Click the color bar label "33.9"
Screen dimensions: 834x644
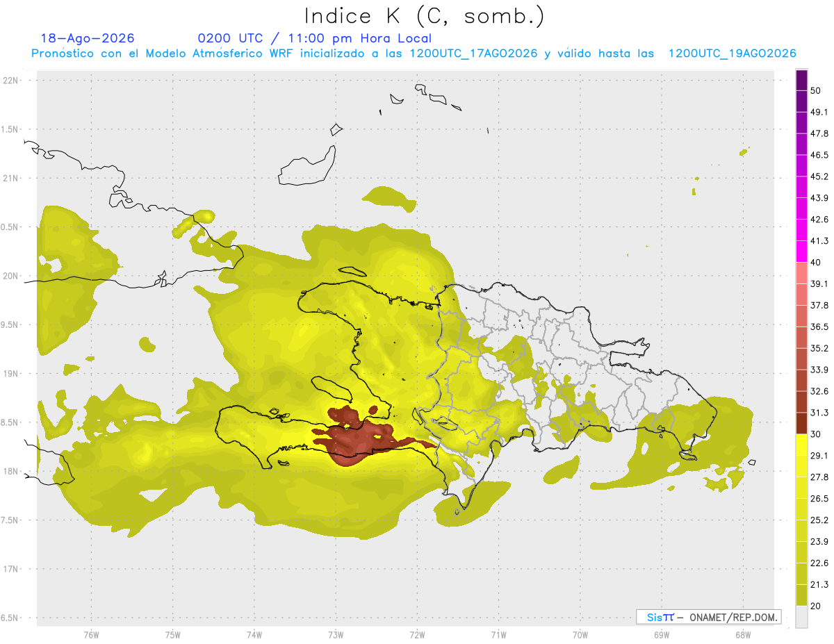(x=819, y=370)
